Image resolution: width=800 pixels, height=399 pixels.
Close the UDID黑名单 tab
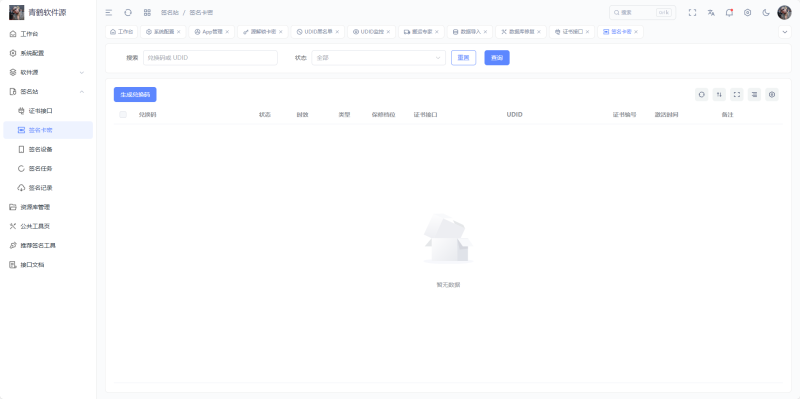click(337, 32)
